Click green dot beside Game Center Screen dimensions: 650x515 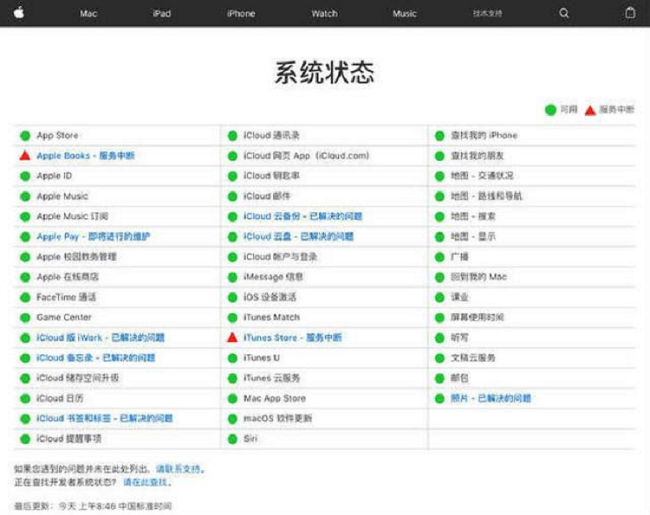[24, 318]
